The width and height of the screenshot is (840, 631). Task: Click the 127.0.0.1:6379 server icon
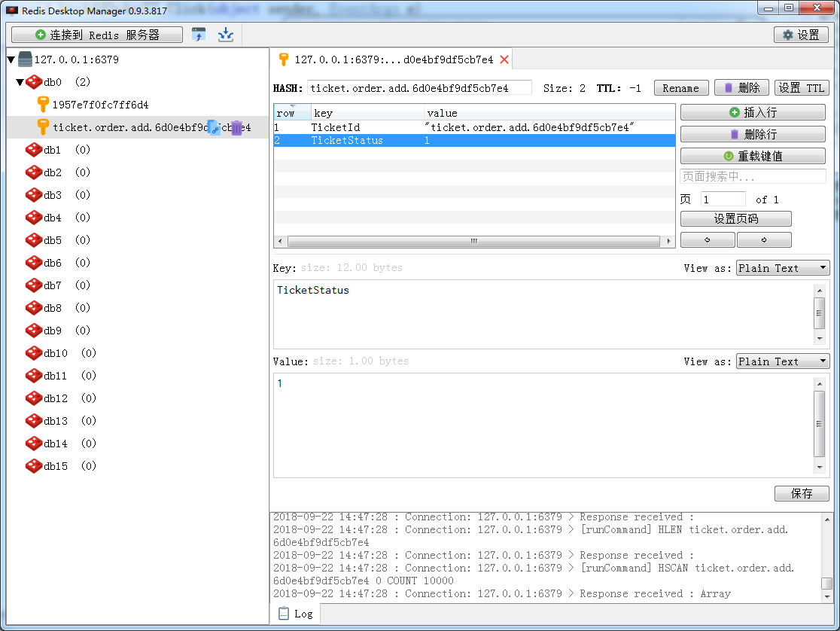coord(25,59)
